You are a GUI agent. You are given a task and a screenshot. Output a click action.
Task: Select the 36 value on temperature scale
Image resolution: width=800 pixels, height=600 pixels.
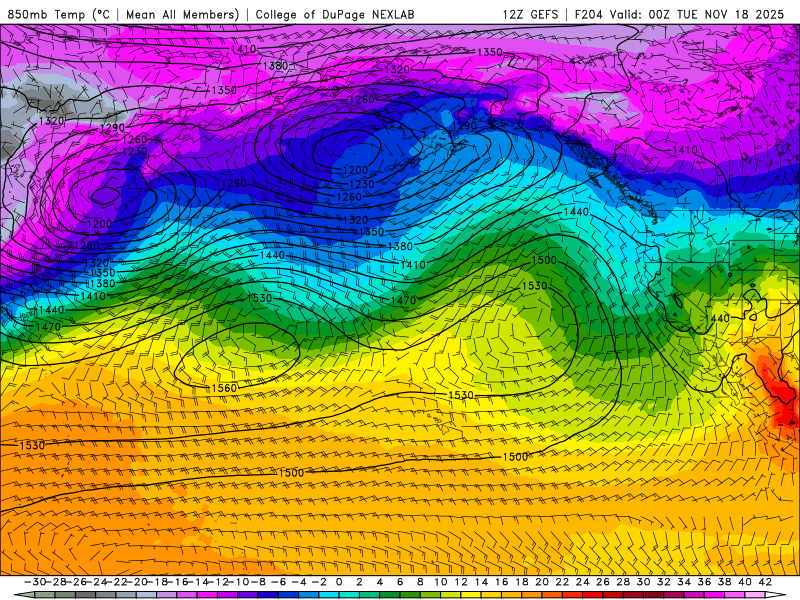click(x=705, y=582)
